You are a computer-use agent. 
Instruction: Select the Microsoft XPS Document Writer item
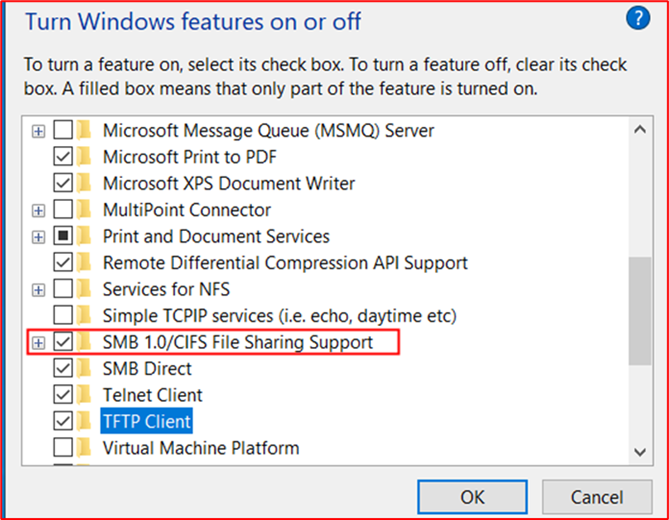pos(229,184)
